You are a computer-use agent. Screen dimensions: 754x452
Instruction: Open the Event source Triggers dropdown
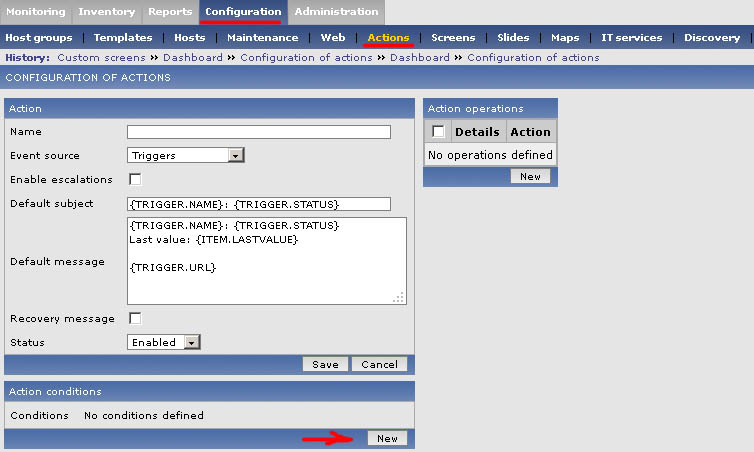pos(186,155)
